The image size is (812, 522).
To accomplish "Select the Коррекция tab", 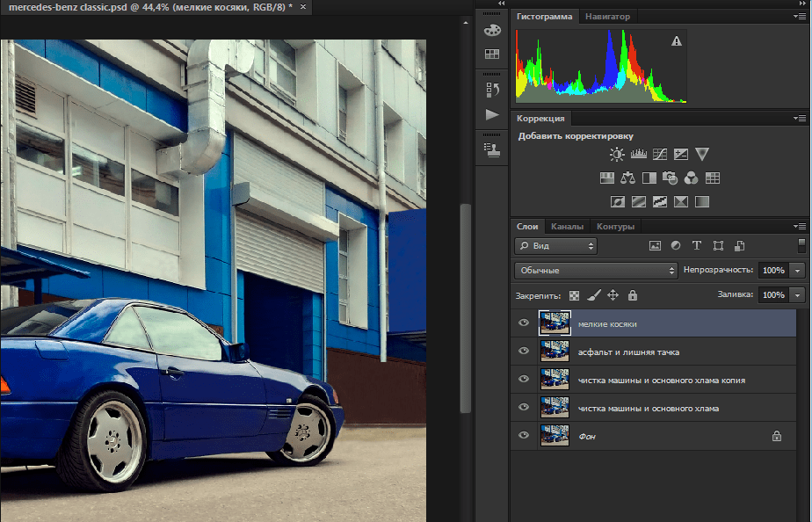I will (540, 119).
